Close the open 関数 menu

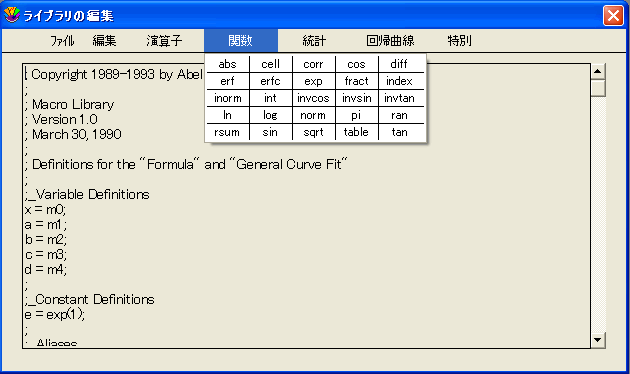[x=241, y=41]
